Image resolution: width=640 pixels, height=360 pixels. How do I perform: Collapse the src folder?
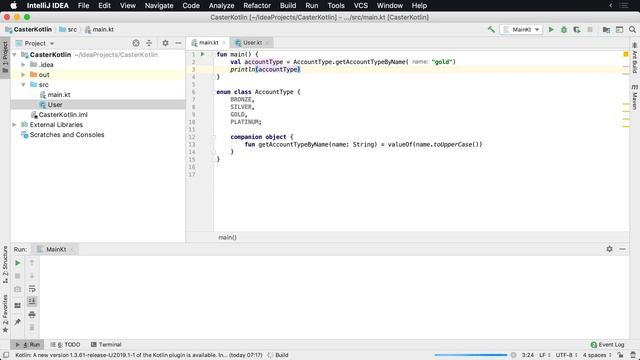(x=23, y=84)
